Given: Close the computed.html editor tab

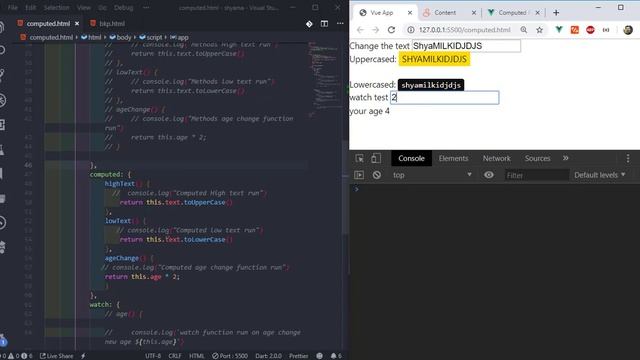Looking at the screenshot, I should pos(77,24).
